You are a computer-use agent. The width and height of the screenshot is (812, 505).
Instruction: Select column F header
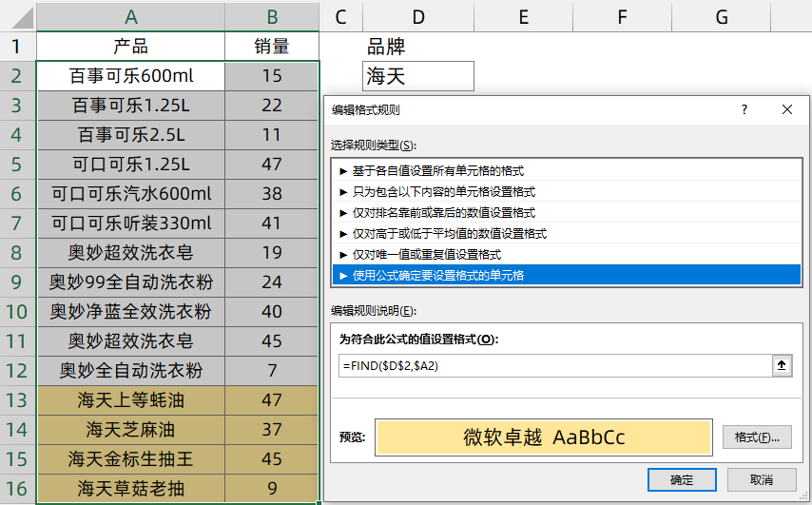click(x=623, y=17)
